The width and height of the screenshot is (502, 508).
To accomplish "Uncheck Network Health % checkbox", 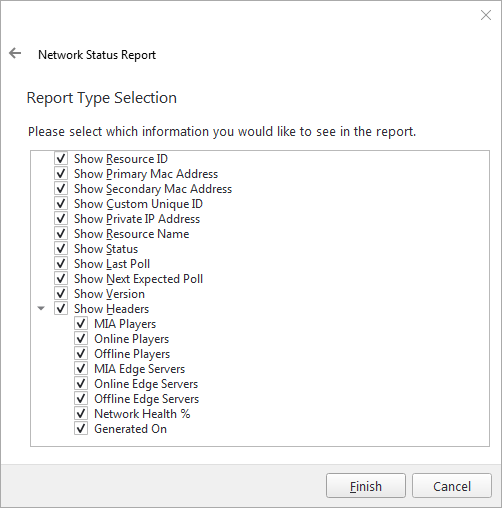I will tap(81, 413).
